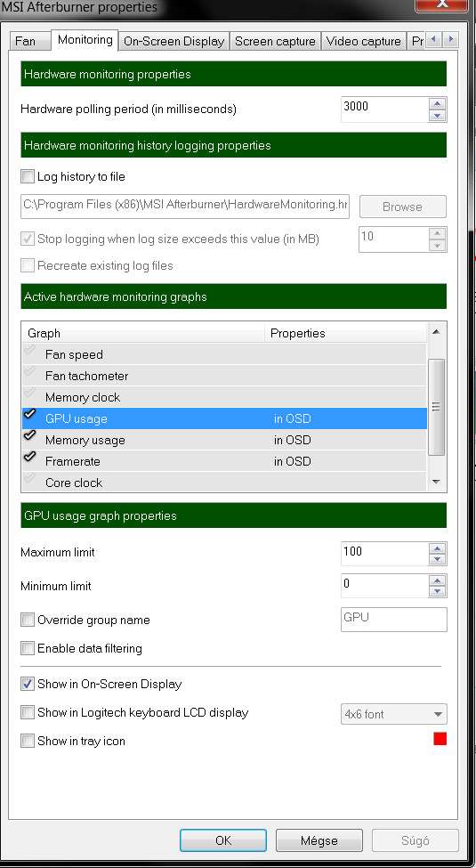Click the red tray icon color swatch
This screenshot has height=868, width=476.
pyautogui.click(x=440, y=739)
